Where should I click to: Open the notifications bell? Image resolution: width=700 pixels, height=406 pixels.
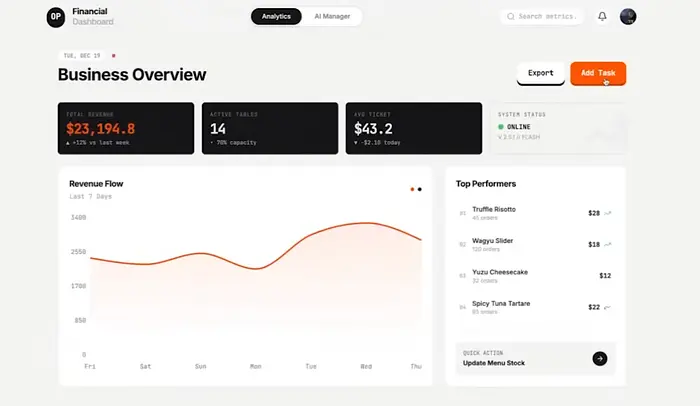[x=602, y=17]
